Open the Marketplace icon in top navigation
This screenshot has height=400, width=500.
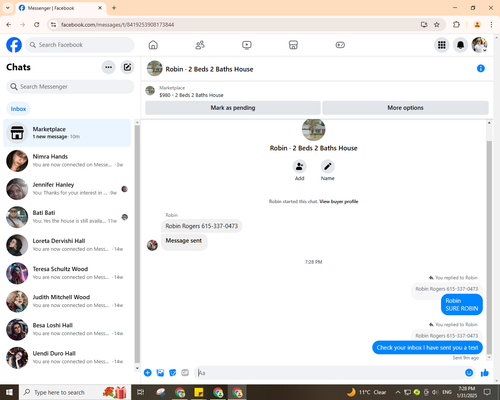[293, 45]
